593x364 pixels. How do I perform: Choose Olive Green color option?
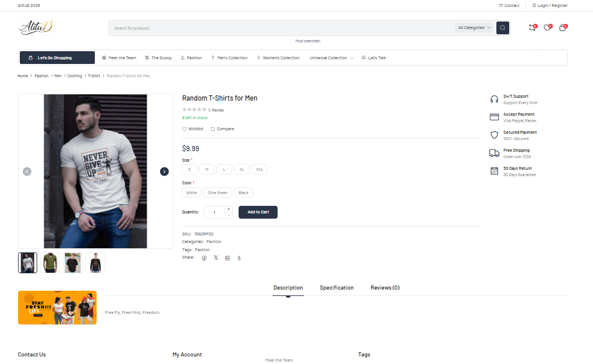click(218, 192)
